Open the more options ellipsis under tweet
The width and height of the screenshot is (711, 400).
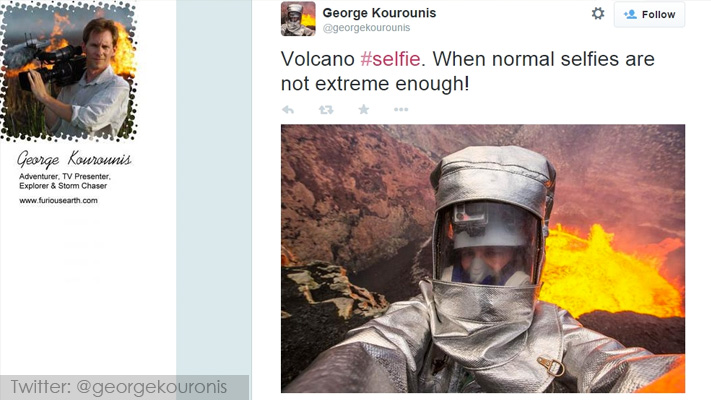click(401, 110)
